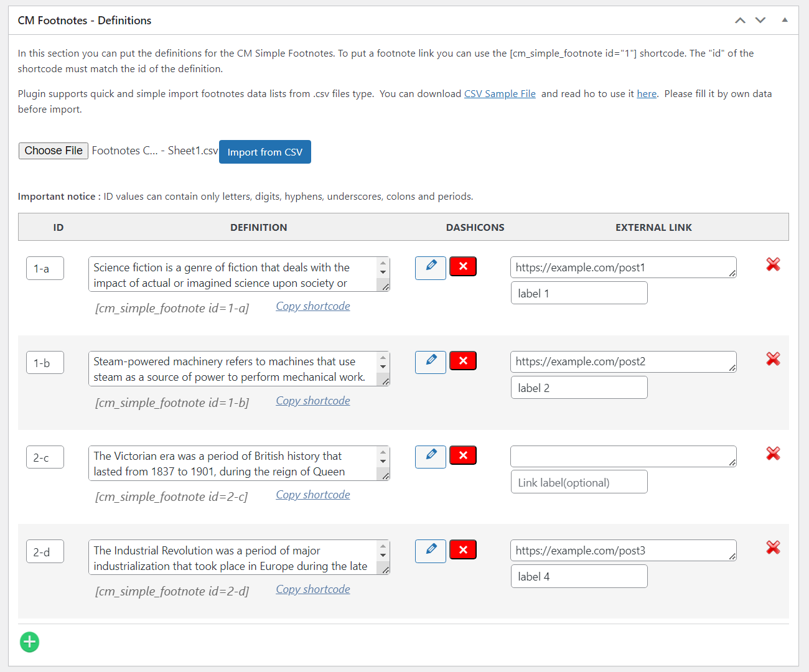Move the CM Footnotes panel down
The height and width of the screenshot is (672, 809).
pyautogui.click(x=760, y=21)
